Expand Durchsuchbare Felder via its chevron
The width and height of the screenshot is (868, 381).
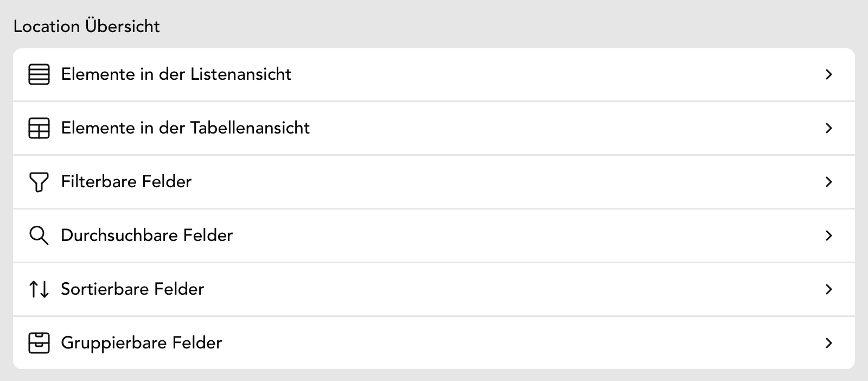828,236
